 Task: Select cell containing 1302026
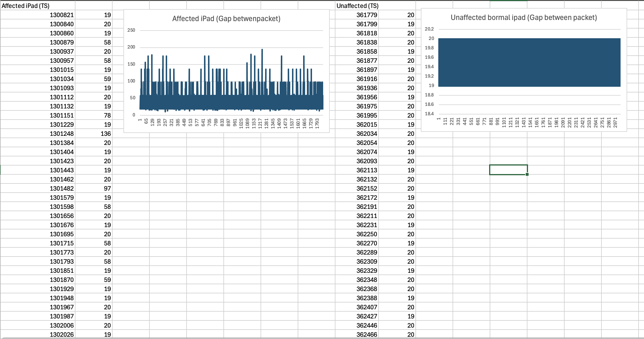tap(62, 334)
